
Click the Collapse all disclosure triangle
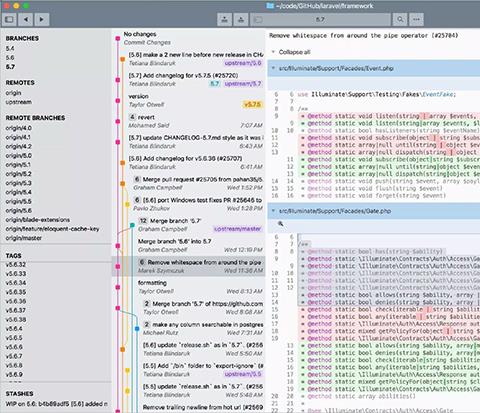point(273,52)
